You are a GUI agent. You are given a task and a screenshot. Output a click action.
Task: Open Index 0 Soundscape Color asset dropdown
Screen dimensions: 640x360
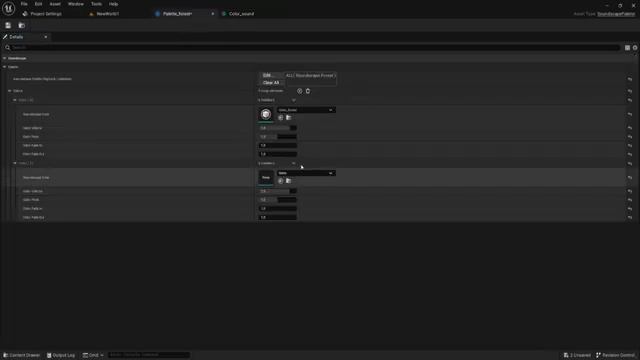click(x=306, y=110)
